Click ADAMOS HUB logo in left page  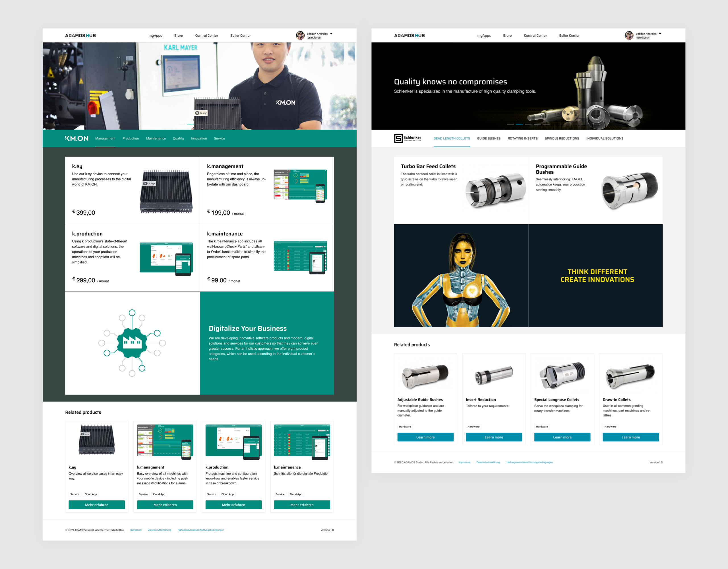[80, 36]
